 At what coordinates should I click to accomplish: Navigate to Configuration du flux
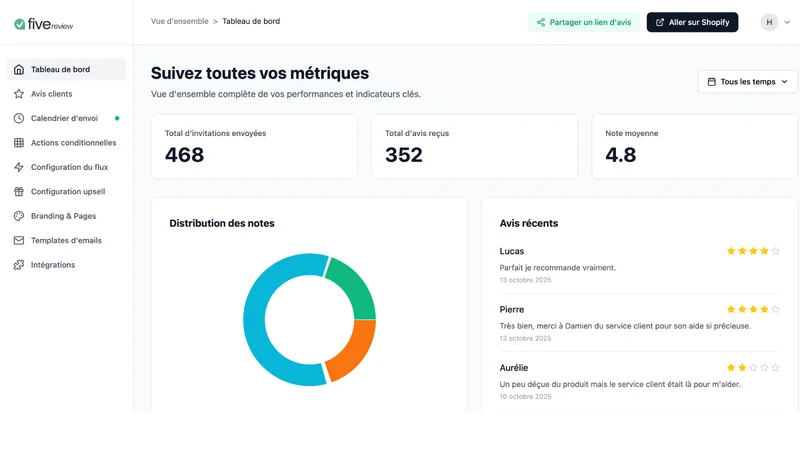pyautogui.click(x=66, y=167)
